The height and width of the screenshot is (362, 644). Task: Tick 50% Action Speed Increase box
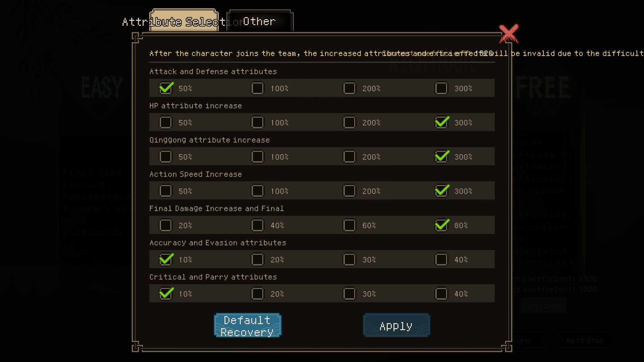click(x=166, y=191)
